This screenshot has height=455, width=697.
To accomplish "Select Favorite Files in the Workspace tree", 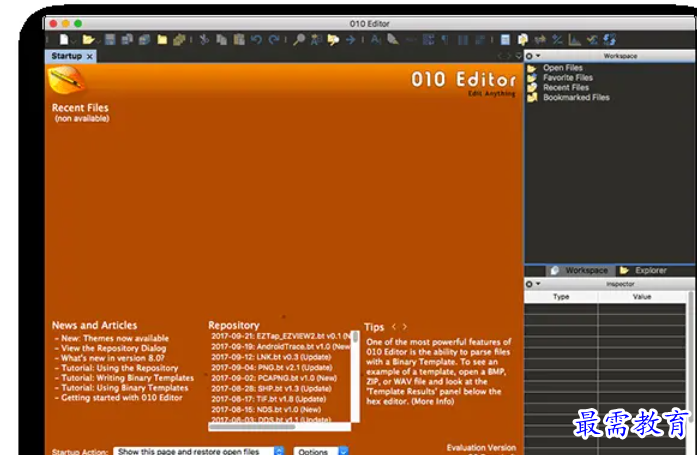I will point(568,77).
